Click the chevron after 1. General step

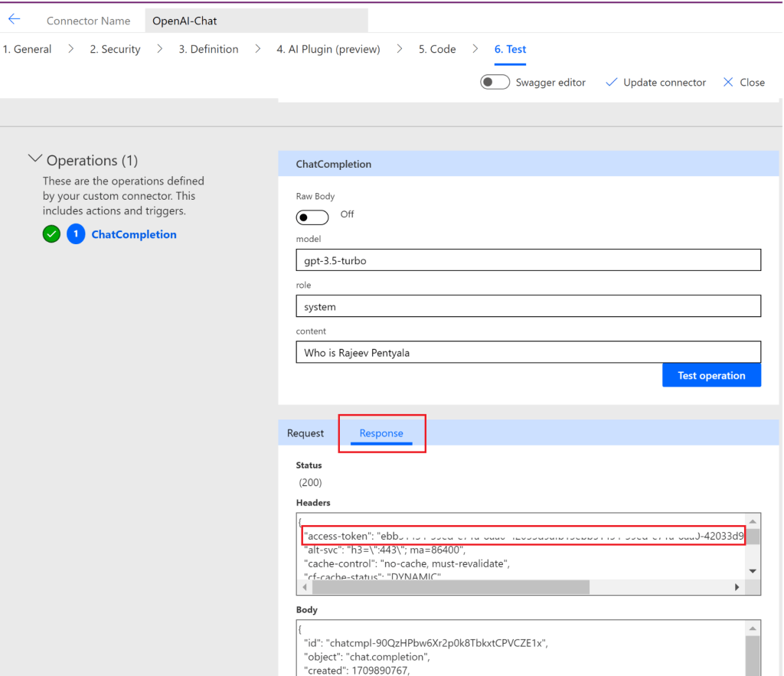(x=70, y=49)
